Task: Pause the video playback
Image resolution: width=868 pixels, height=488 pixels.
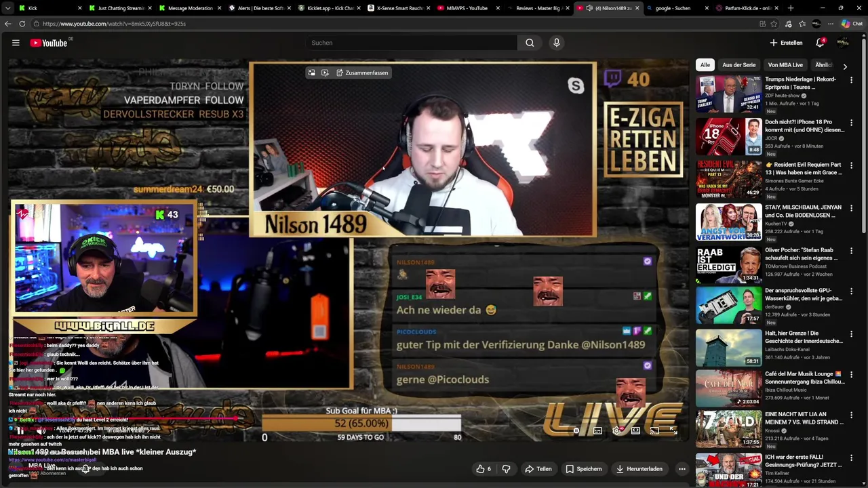Action: tap(20, 430)
